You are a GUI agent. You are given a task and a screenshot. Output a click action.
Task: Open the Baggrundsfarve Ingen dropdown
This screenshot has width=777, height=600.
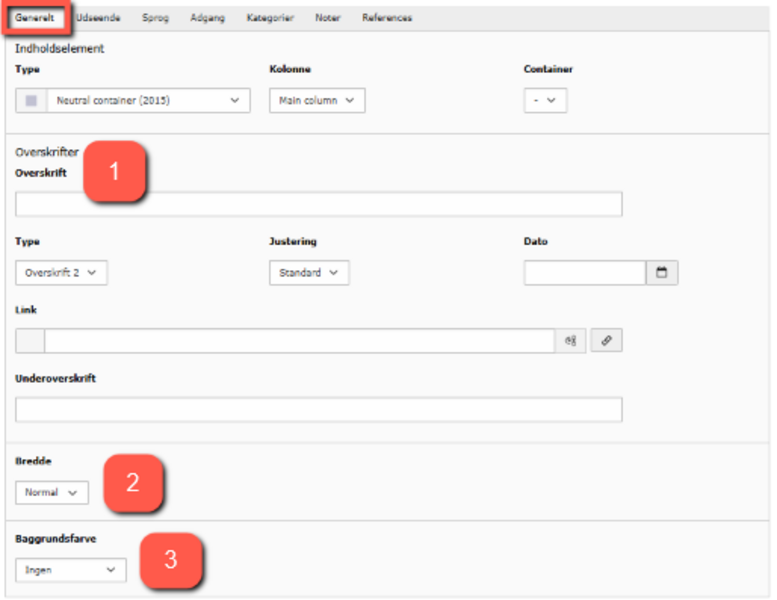[71, 570]
